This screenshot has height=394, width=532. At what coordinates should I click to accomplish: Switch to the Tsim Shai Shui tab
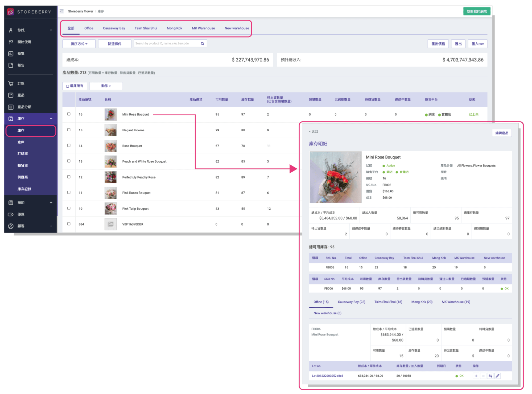click(146, 28)
